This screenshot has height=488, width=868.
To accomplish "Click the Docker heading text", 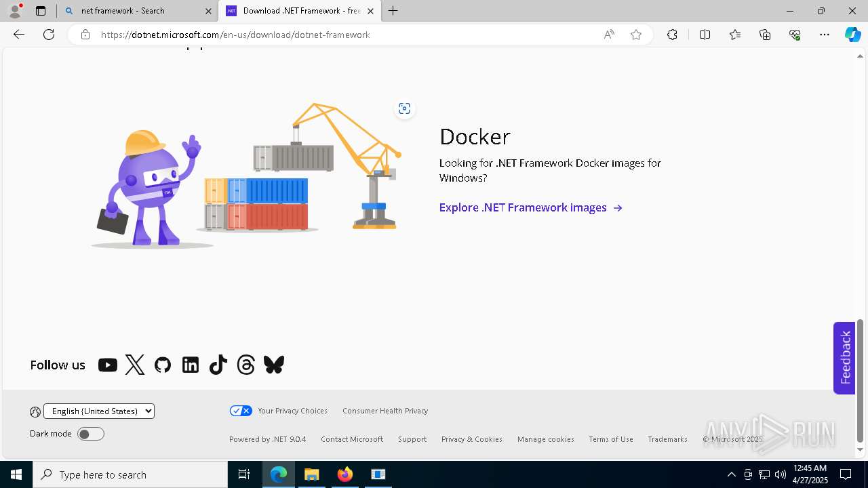I will 475,136.
